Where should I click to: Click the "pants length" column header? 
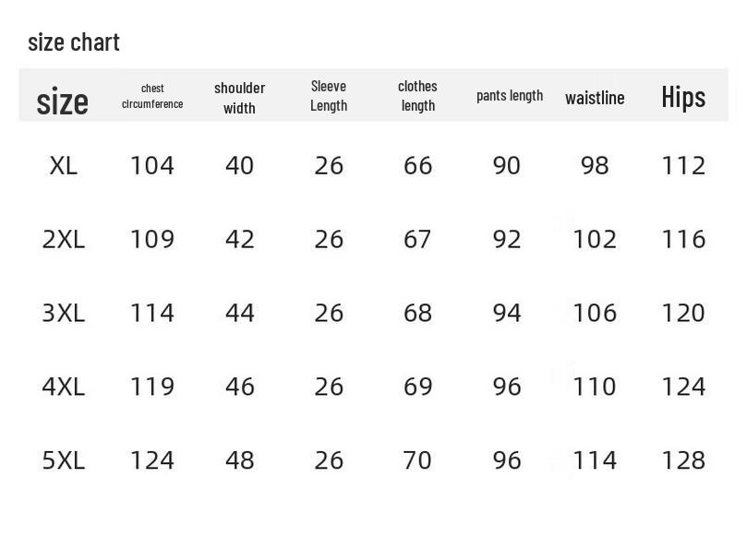(x=510, y=96)
